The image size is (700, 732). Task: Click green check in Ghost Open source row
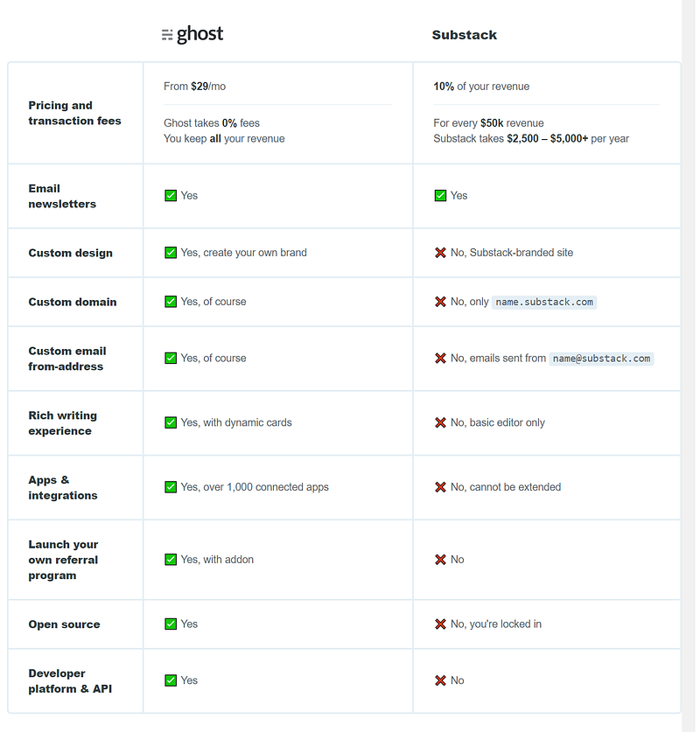(x=171, y=624)
